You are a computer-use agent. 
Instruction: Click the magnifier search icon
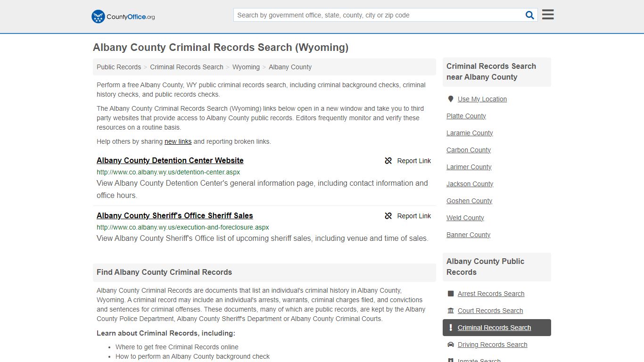coord(530,15)
